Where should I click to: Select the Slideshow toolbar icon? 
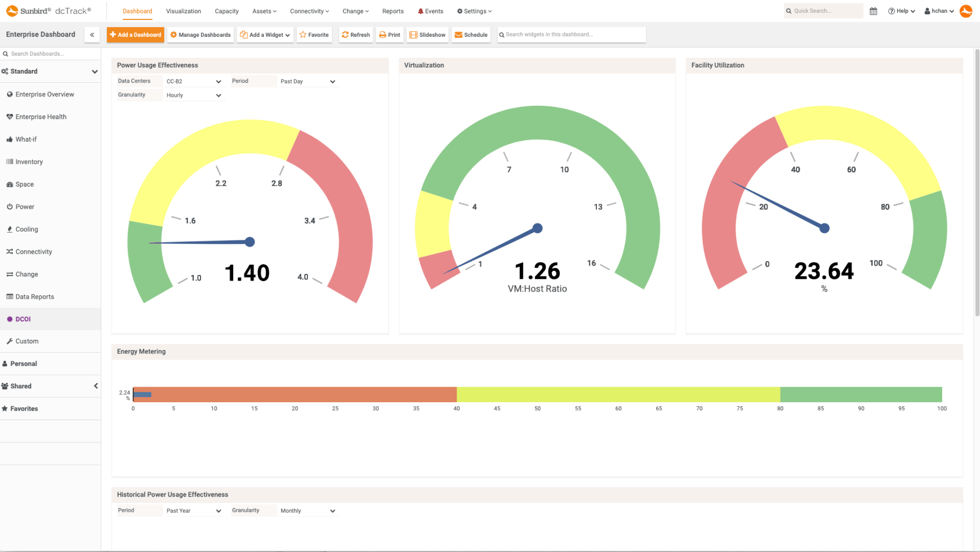(x=427, y=34)
